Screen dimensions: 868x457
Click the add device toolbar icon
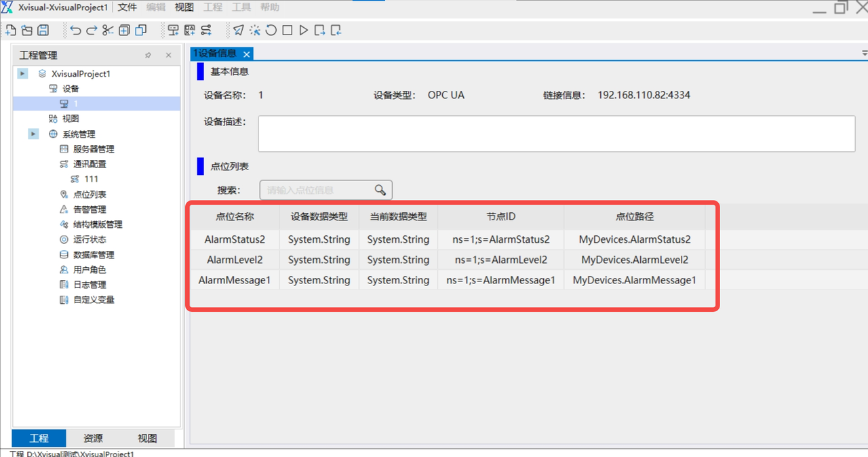tap(173, 30)
